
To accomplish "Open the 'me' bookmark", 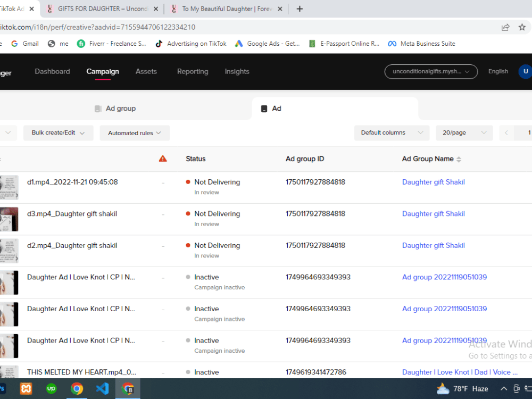I will (x=58, y=44).
